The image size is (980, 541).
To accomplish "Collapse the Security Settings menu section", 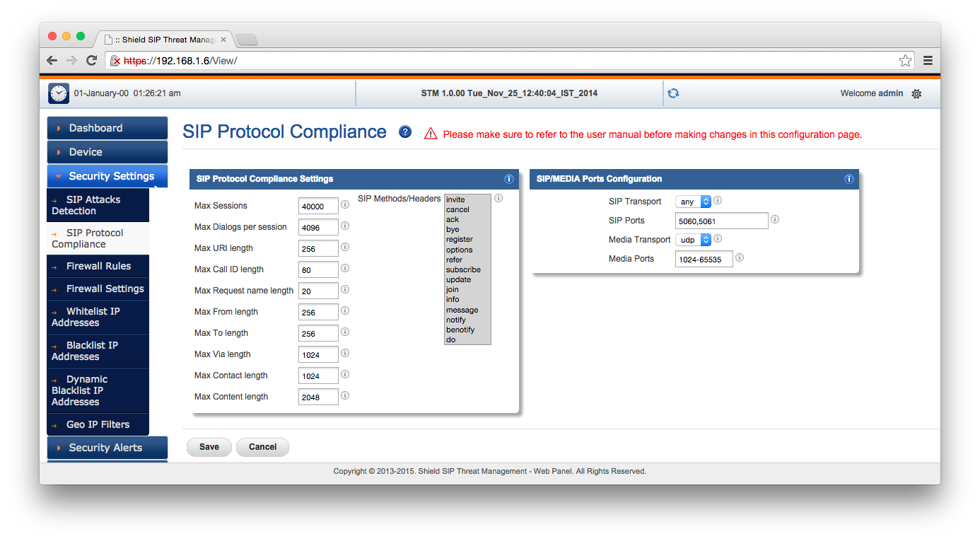I will [x=107, y=176].
